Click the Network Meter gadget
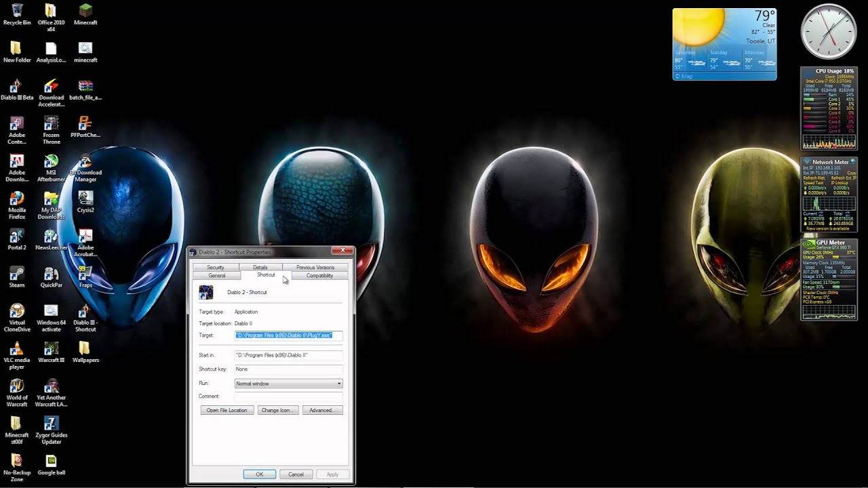Screen dimensions: 868x488 [829, 195]
